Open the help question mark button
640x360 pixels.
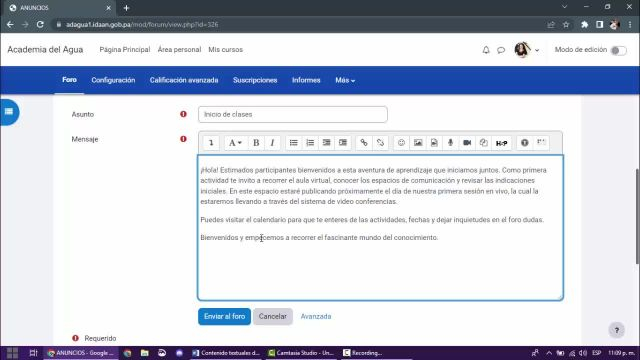point(617,330)
